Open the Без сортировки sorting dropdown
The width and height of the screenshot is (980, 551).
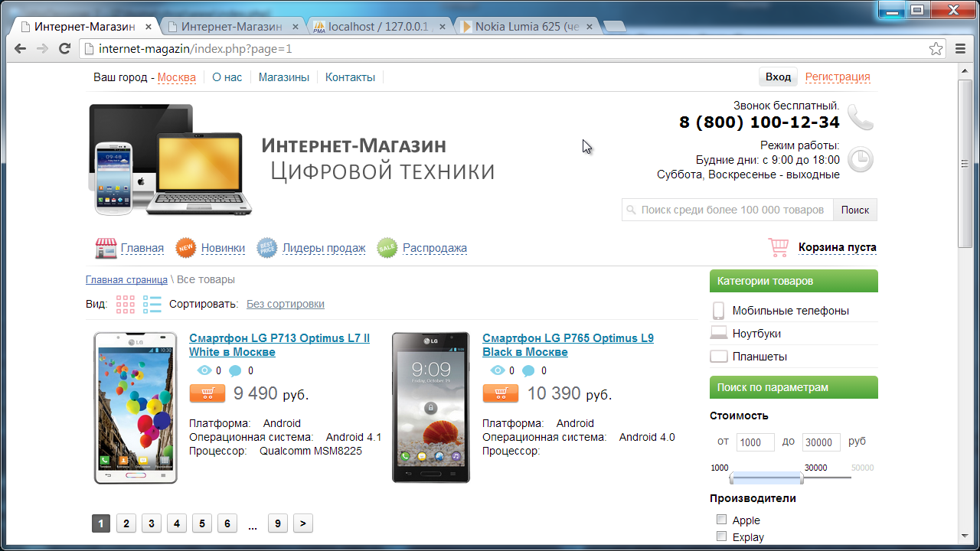click(x=286, y=304)
